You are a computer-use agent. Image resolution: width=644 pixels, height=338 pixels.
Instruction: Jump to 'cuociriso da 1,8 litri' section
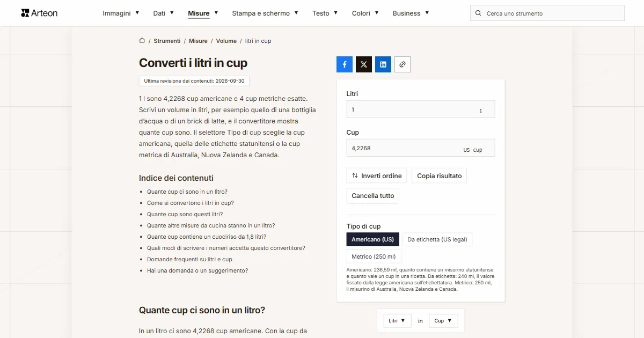pos(207,237)
